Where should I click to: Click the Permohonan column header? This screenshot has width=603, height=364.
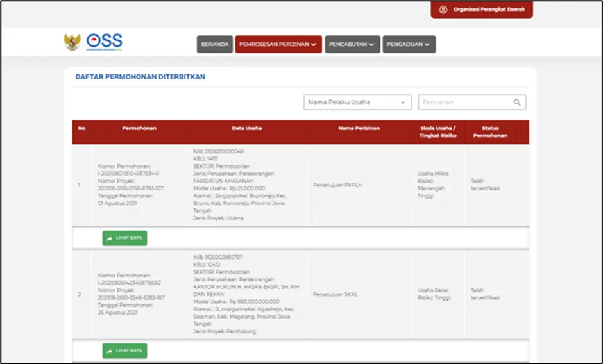tap(139, 128)
